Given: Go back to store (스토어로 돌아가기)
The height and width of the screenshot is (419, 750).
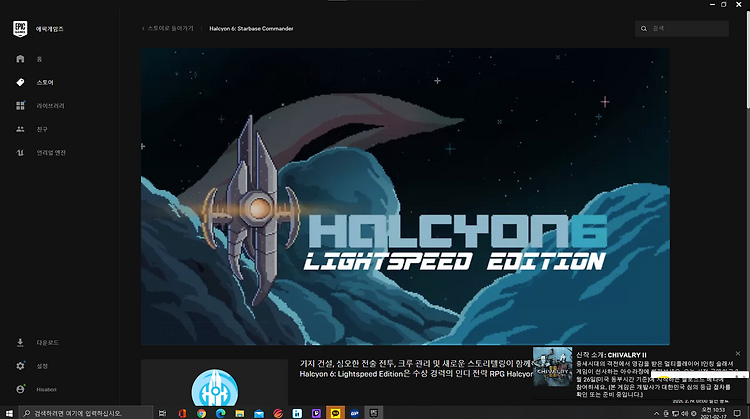Looking at the screenshot, I should coord(168,28).
